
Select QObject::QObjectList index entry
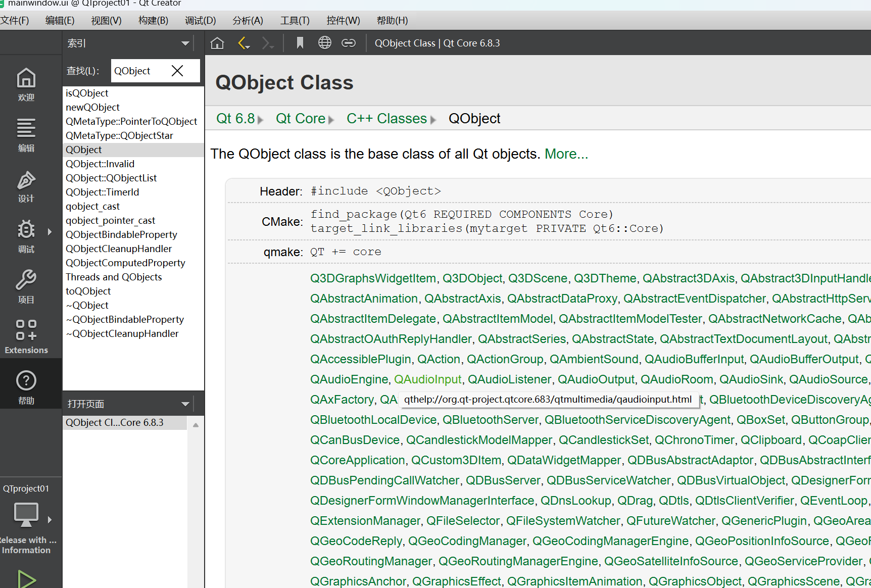(133, 178)
